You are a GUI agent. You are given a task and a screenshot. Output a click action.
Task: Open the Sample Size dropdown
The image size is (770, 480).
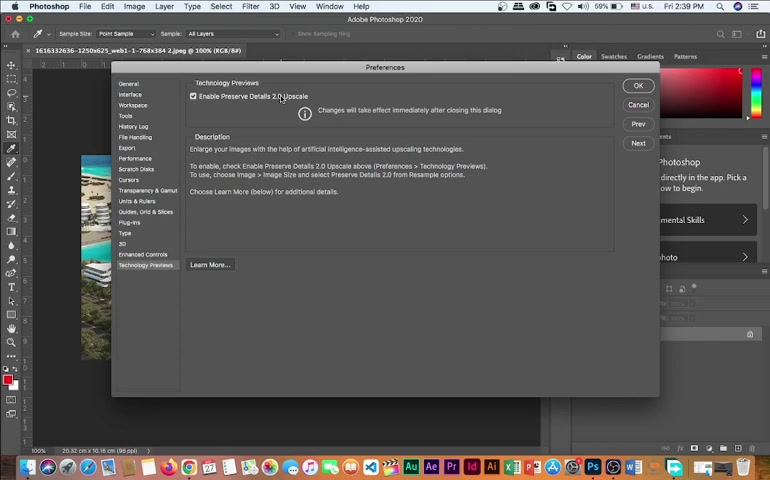[x=126, y=34]
